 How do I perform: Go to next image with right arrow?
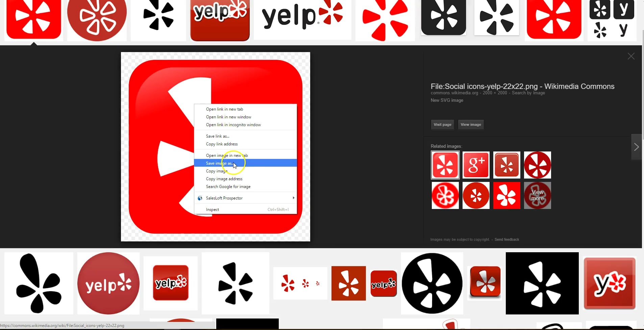[636, 147]
